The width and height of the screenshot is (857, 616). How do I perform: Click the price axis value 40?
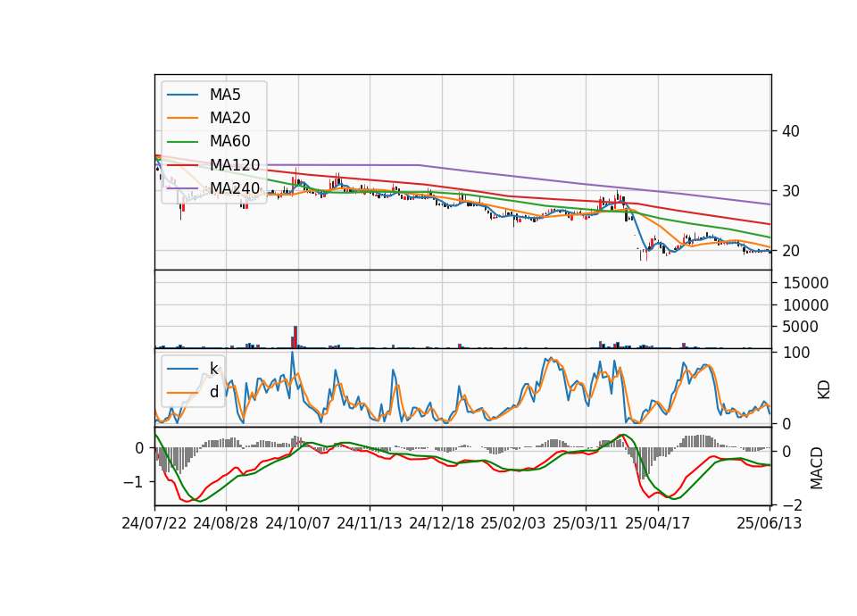point(790,131)
